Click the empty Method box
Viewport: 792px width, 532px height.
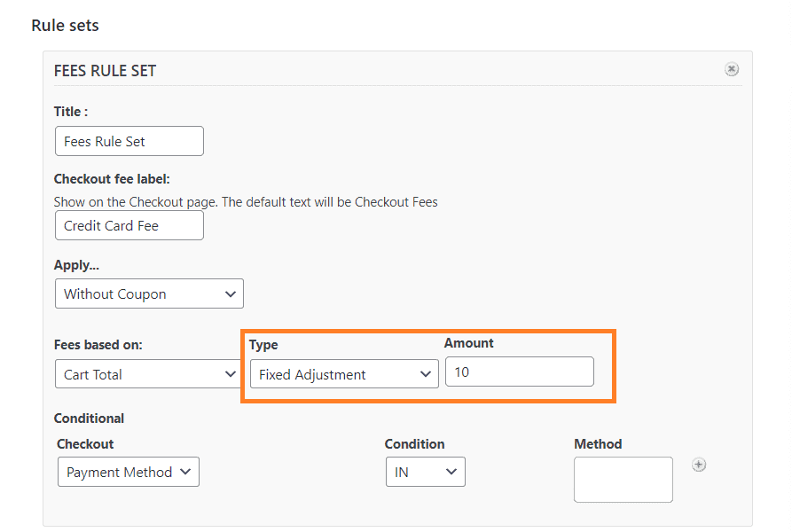click(623, 480)
